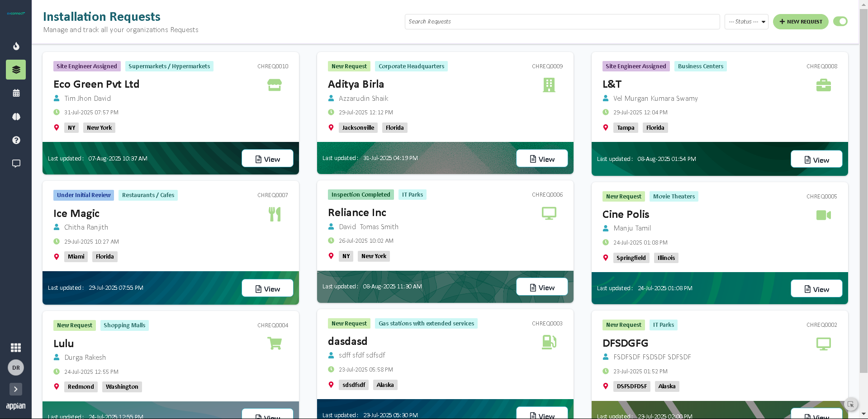This screenshot has width=868, height=419.
Task: Open the Status filter dropdown
Action: point(746,22)
